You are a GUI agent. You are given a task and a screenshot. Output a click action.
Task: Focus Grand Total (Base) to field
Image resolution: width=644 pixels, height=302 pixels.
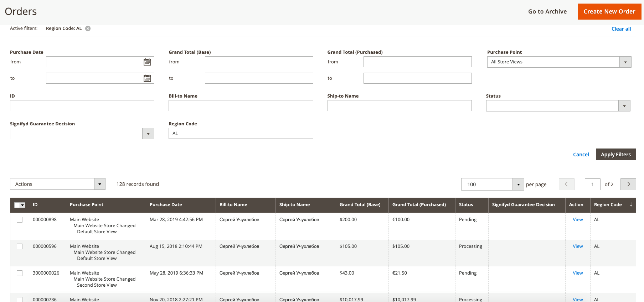point(259,78)
